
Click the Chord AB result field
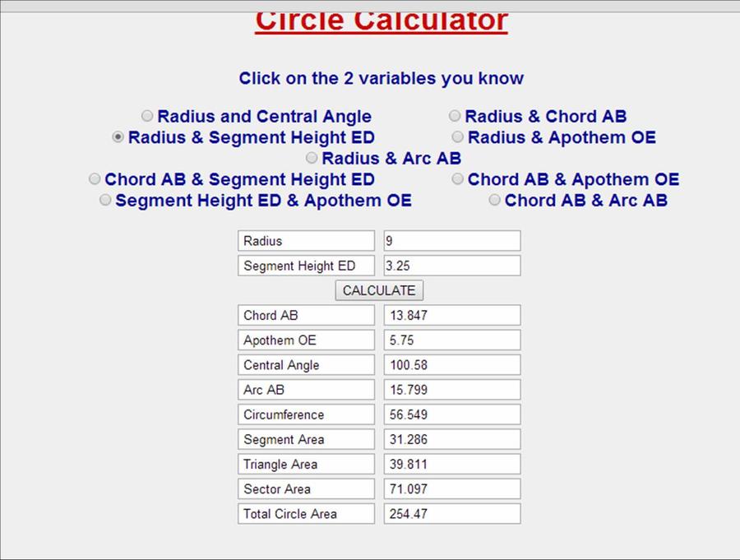[x=451, y=315]
